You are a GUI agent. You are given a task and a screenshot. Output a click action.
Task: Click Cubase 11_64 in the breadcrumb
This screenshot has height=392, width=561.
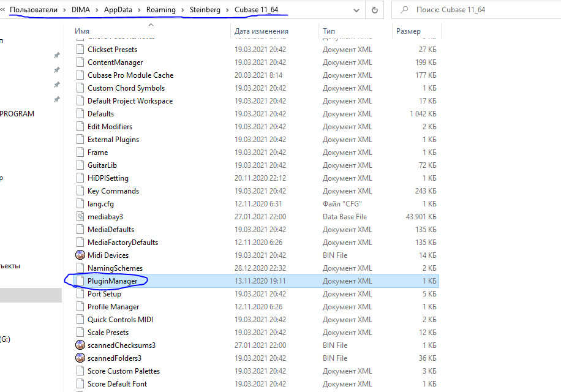[257, 10]
